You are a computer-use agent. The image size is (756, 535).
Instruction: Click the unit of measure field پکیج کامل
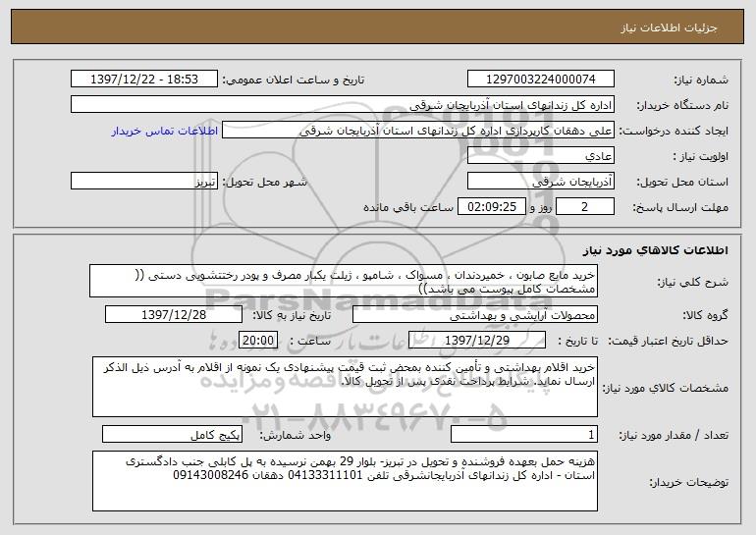point(172,435)
